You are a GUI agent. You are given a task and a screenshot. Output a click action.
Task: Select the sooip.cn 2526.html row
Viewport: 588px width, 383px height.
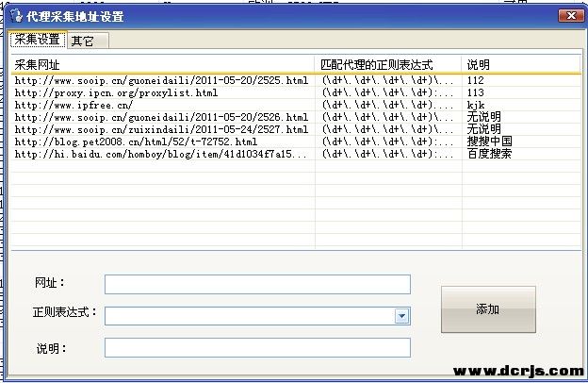[161, 117]
